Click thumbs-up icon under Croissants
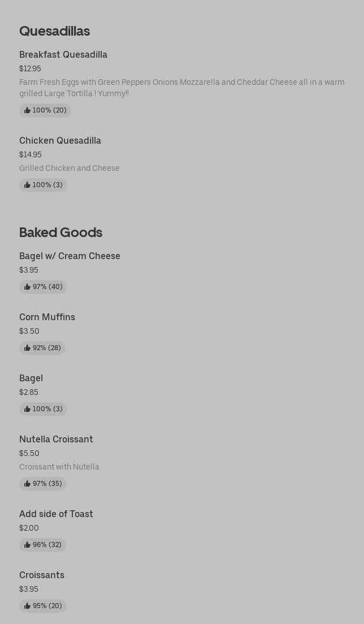 (x=27, y=606)
